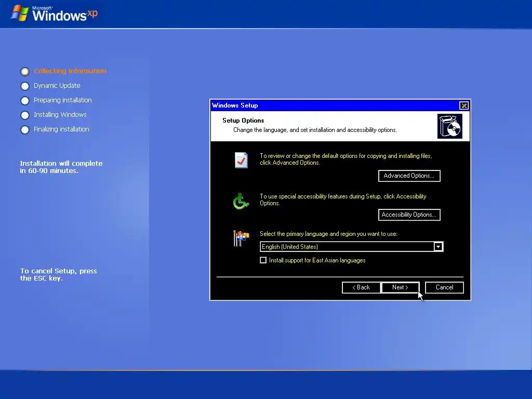Click 'Installation will complete in 60-90 minutes' text
Image resolution: width=532 pixels, height=399 pixels.
click(61, 167)
